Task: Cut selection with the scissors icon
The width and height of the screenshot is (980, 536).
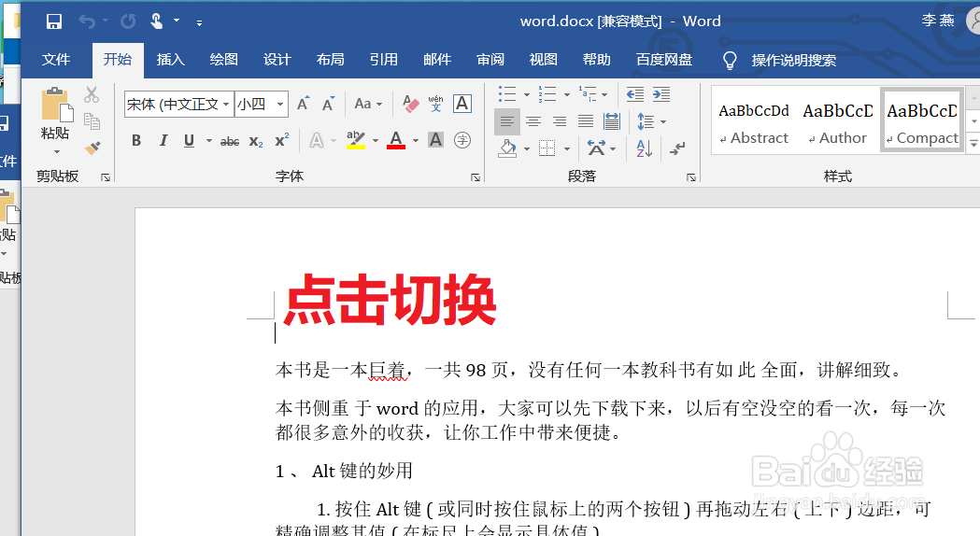Action: (x=92, y=95)
